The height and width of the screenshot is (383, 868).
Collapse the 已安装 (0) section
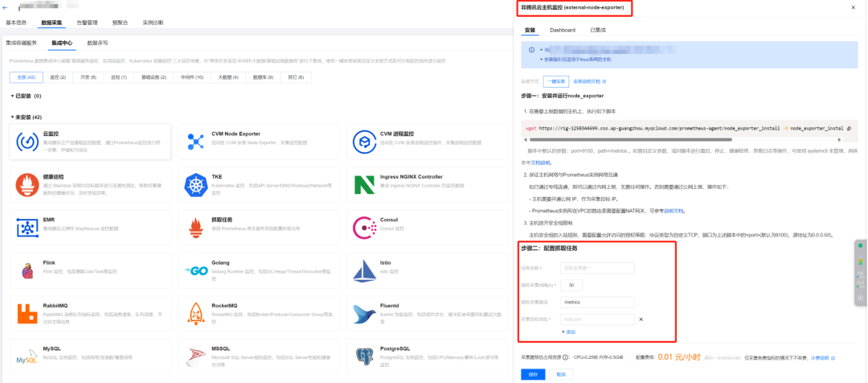(13, 96)
